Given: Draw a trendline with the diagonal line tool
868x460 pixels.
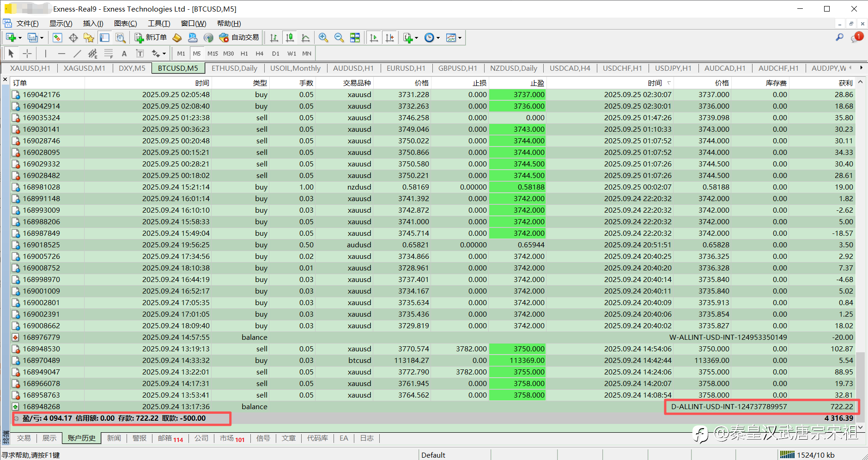Looking at the screenshot, I should point(77,54).
